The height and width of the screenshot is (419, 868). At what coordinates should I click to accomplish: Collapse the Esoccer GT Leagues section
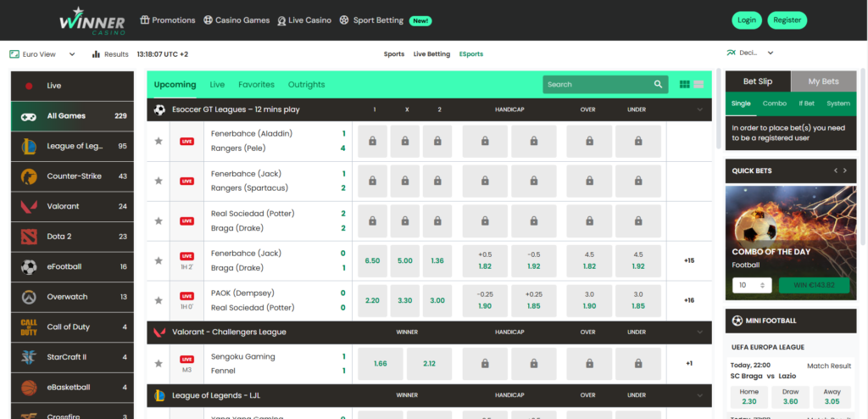tap(699, 109)
